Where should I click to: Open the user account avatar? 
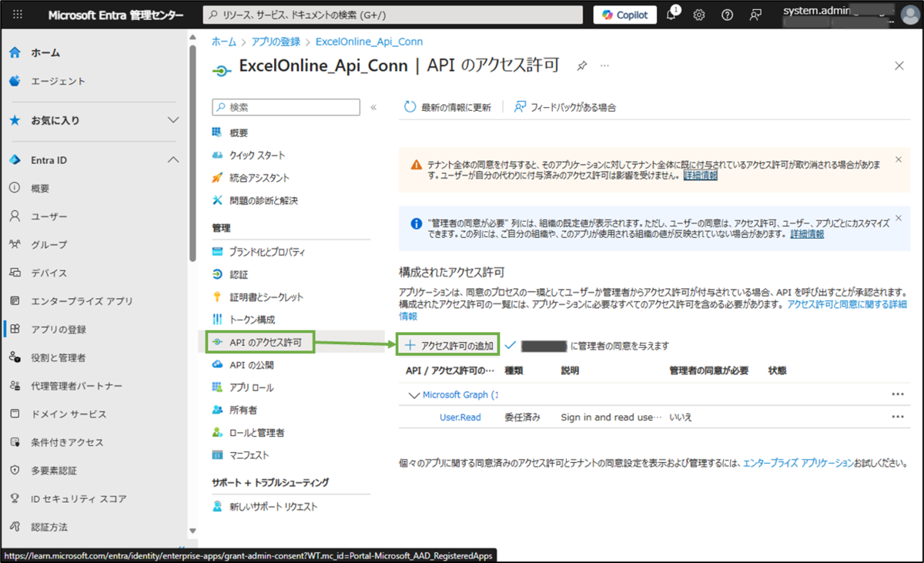909,15
